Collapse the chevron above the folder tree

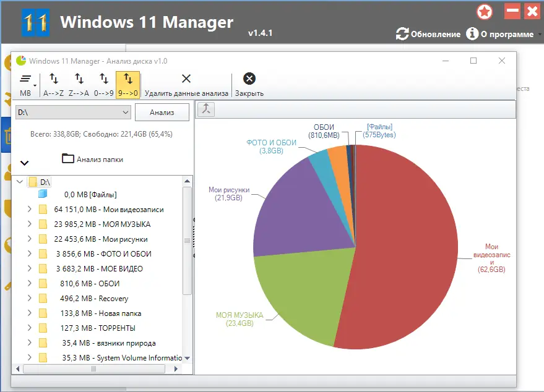point(24,163)
